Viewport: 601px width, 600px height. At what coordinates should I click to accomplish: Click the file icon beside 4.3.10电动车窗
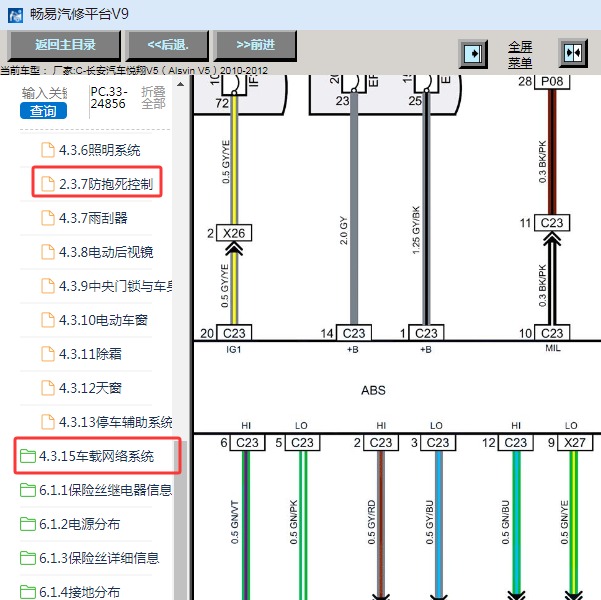click(48, 320)
